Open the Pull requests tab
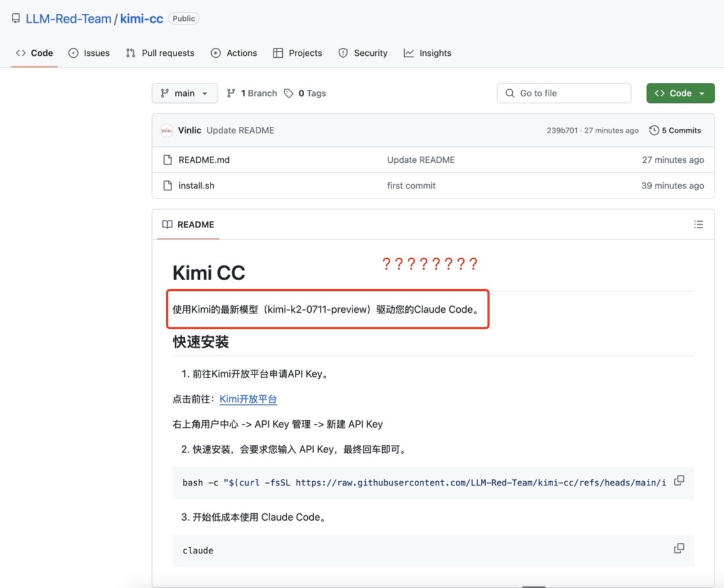Viewport: 724px width, 588px height. (160, 53)
